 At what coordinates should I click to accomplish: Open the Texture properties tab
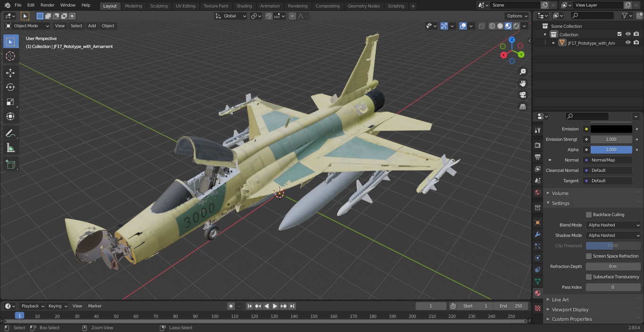tap(537, 308)
